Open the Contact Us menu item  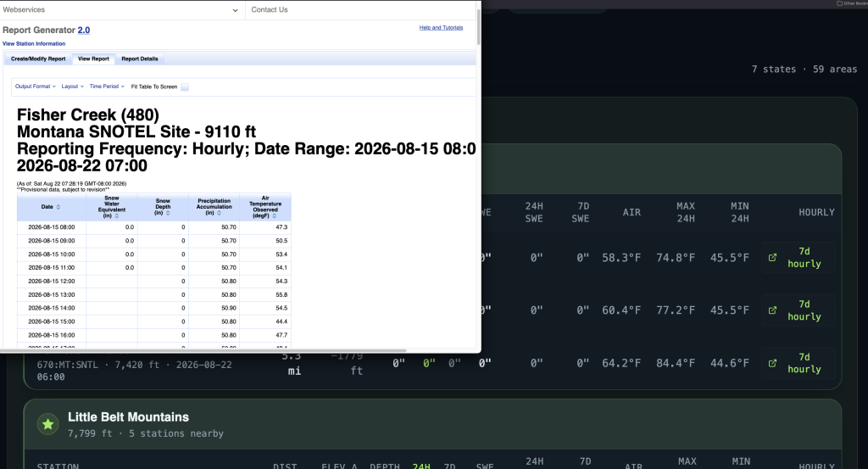pyautogui.click(x=270, y=10)
